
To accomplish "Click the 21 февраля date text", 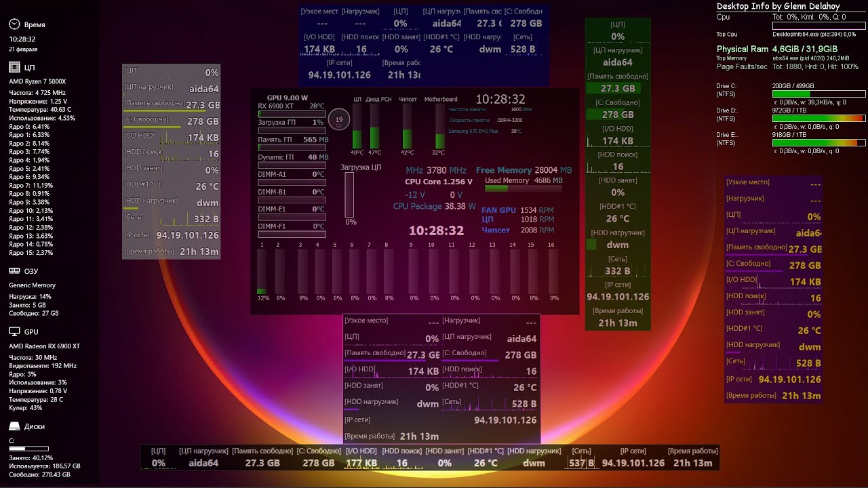I will click(x=23, y=49).
